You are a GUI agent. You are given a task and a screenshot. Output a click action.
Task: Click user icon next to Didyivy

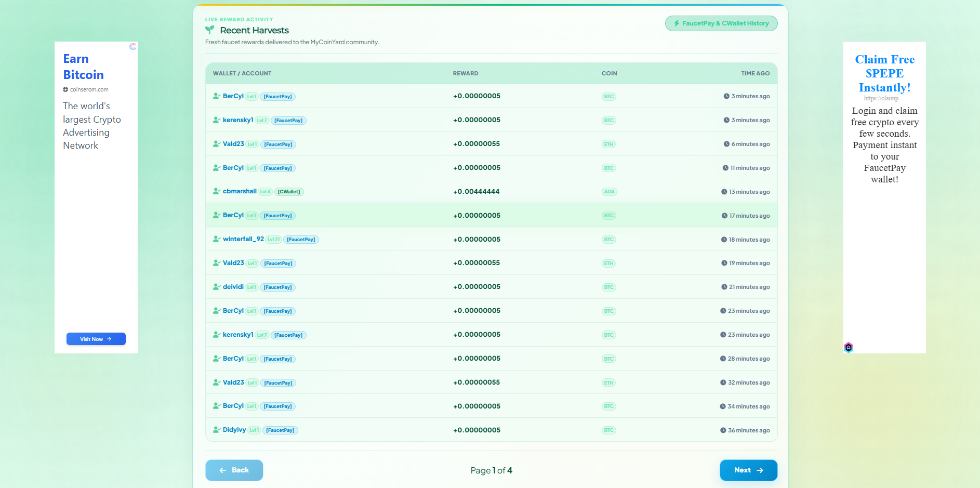coord(217,430)
